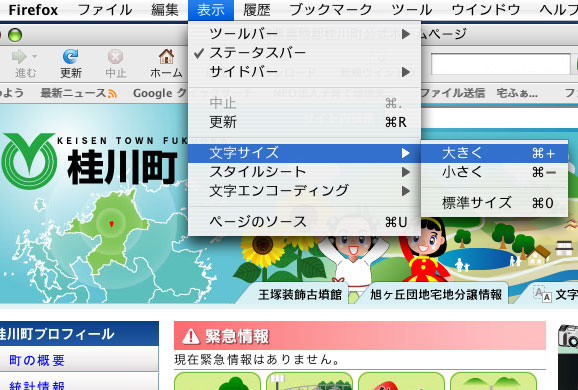Screen dimensions: 578x390
Task: Open the 旭ヶ丘団地宅地分譲情報 tab link
Action: (x=436, y=295)
